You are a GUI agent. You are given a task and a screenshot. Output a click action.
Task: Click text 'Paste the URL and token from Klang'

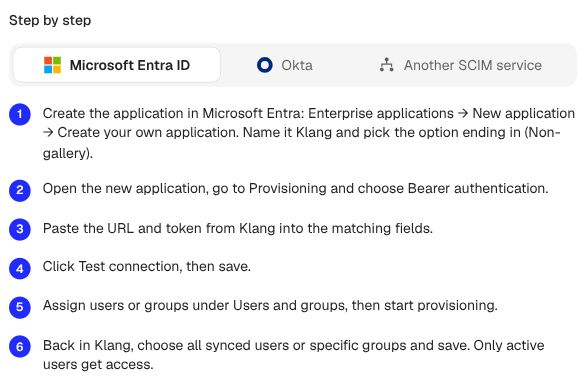[x=159, y=228]
